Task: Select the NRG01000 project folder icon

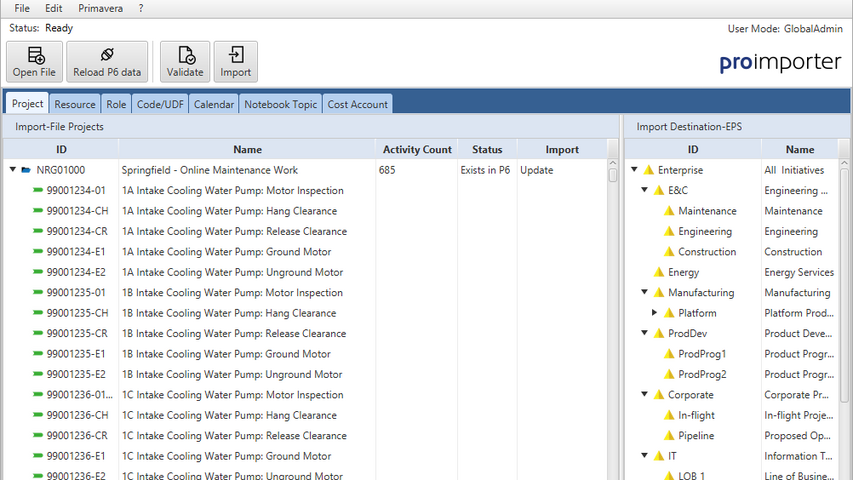Action: point(26,170)
